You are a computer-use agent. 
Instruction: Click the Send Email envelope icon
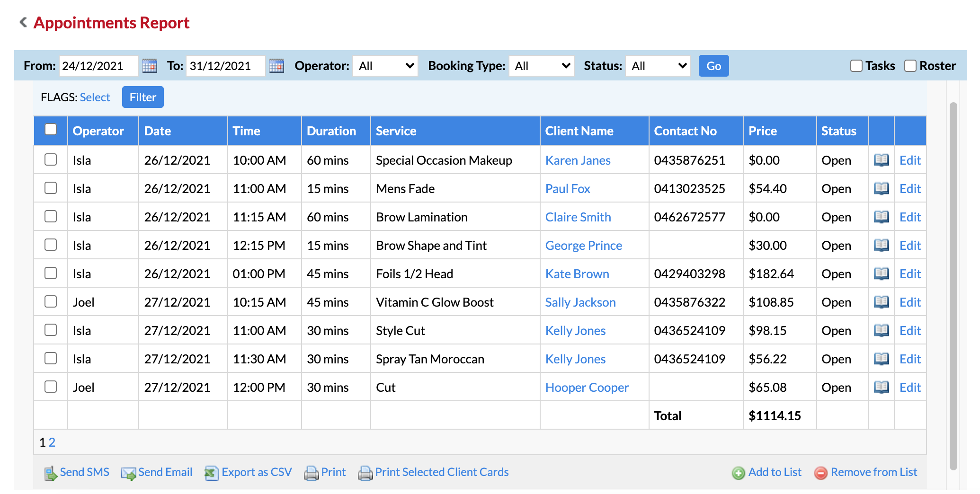[128, 473]
